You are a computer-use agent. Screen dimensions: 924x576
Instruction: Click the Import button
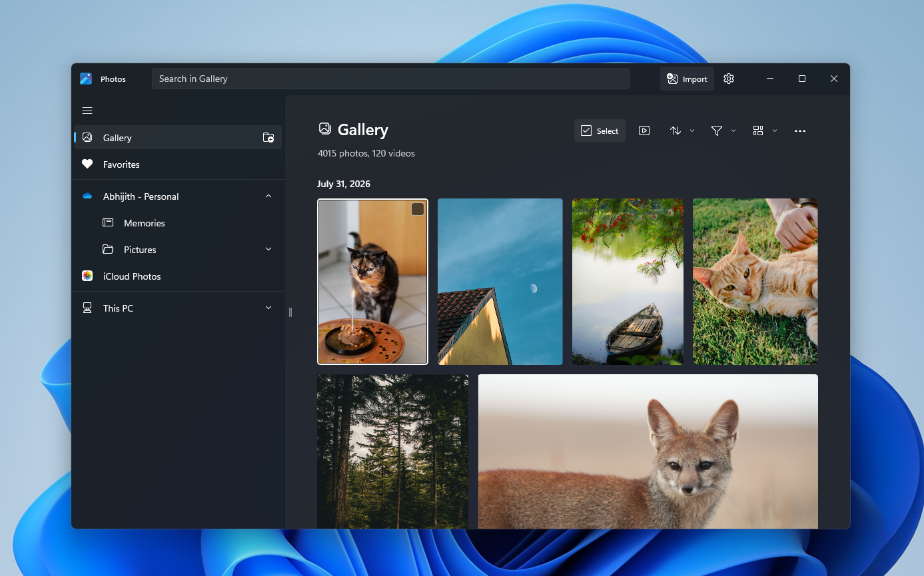click(x=687, y=79)
